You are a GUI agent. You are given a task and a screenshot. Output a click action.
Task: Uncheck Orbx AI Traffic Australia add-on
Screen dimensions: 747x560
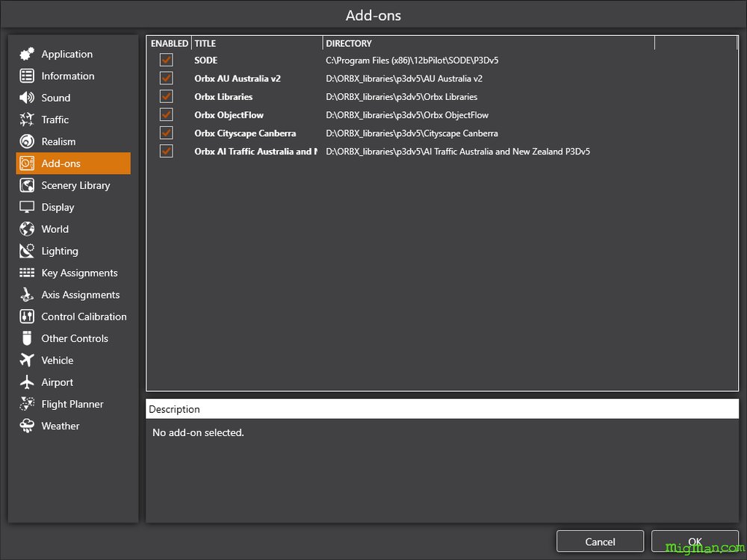(x=167, y=152)
